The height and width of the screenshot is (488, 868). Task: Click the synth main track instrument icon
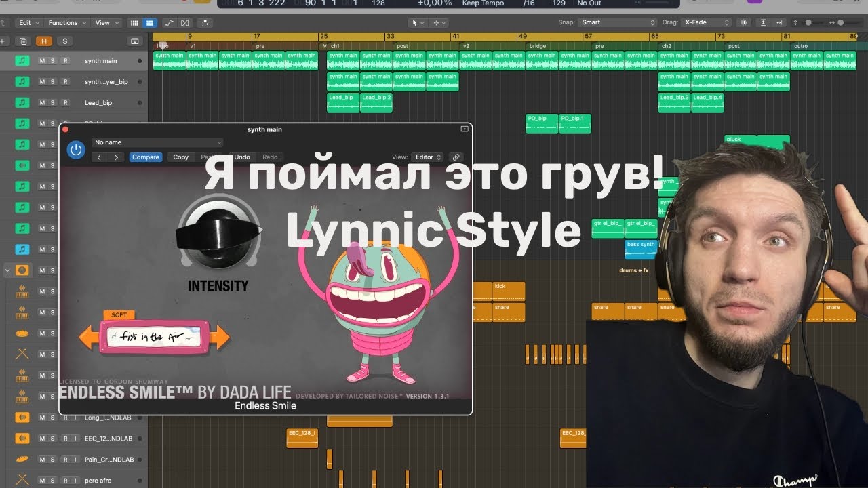[22, 61]
